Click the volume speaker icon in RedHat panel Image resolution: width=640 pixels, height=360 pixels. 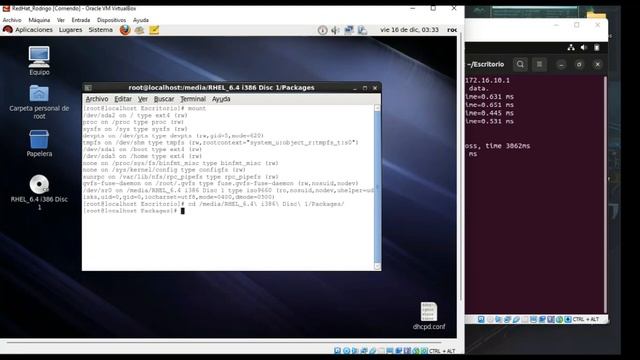click(335, 30)
